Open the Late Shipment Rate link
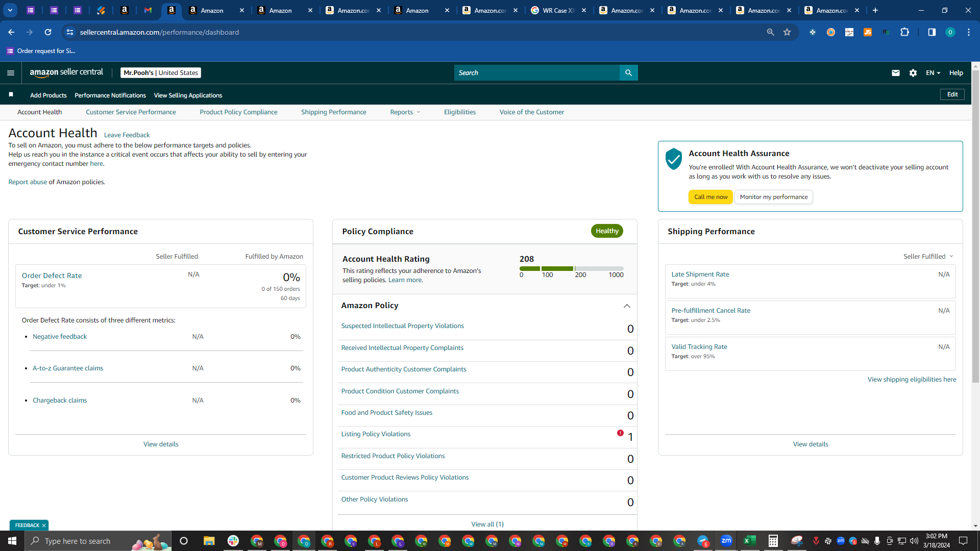Image resolution: width=980 pixels, height=551 pixels. (x=700, y=274)
